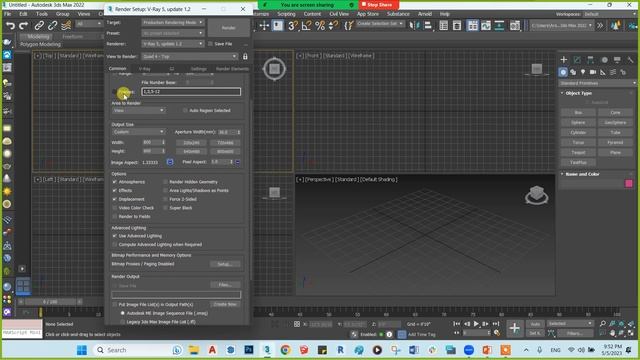Open the Material Editor icon
This screenshot has width=640, height=360.
pyautogui.click(x=515, y=26)
